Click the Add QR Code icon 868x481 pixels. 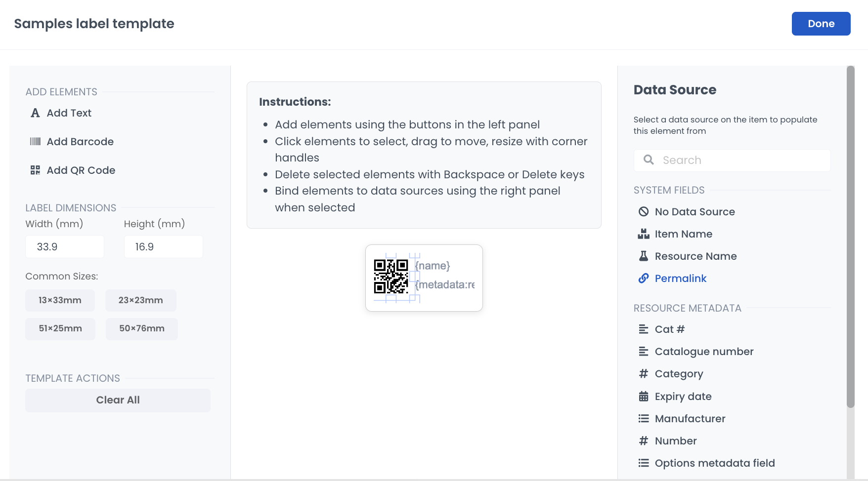(35, 170)
